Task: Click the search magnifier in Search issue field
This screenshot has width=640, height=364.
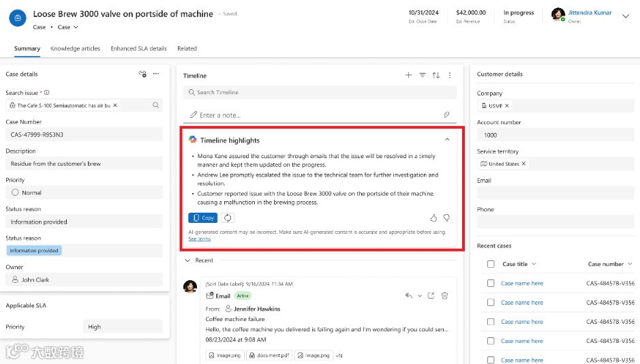Action: click(155, 105)
